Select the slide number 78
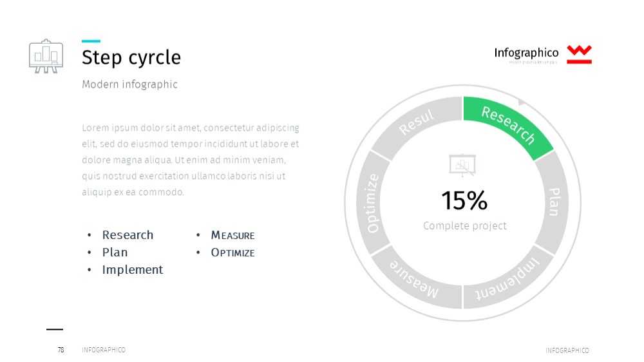Screen dimensions: 644x362 point(61,350)
